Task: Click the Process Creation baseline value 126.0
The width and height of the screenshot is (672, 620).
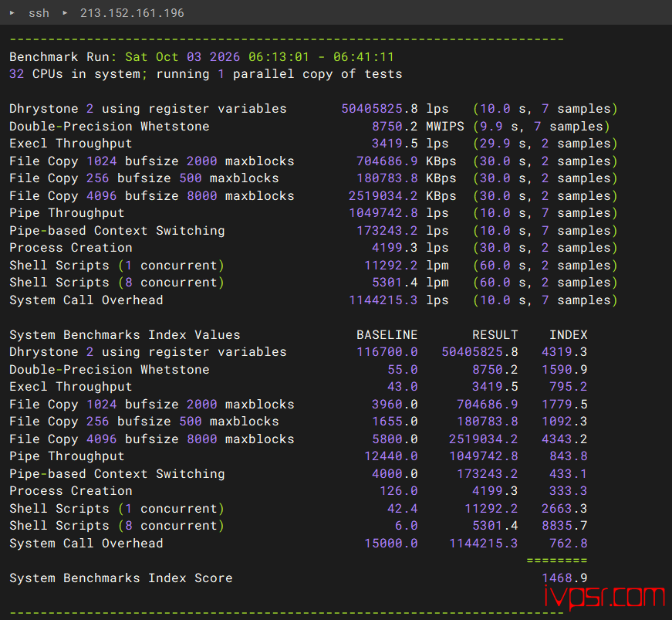Action: point(399,491)
